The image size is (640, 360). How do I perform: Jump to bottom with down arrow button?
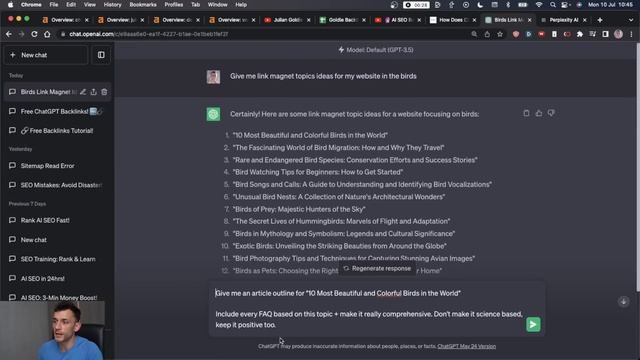(623, 302)
